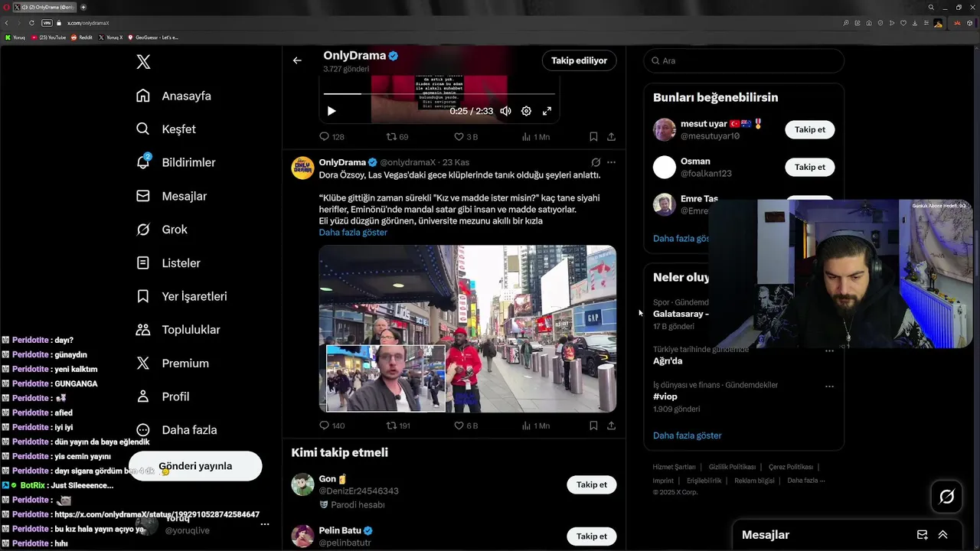Open Gizlilik Politikası link
This screenshot has height=551, width=980.
click(x=732, y=467)
